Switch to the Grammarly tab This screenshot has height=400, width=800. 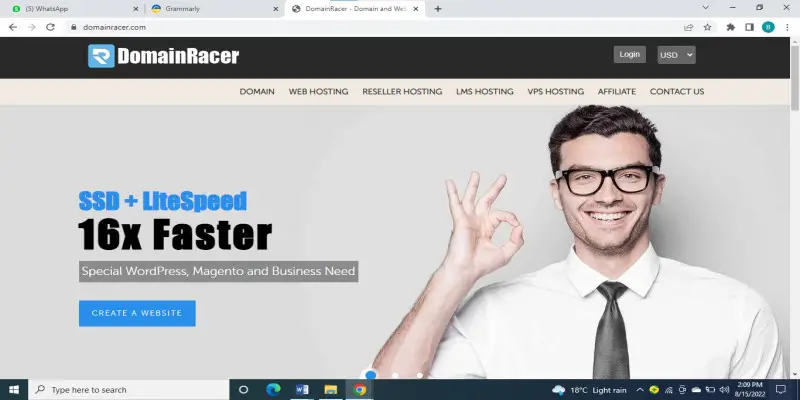coord(214,9)
